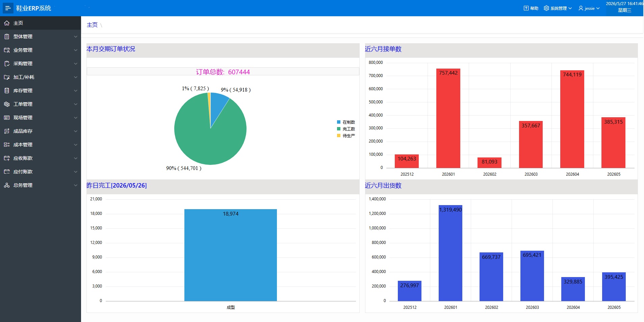644x322 pixels.
Task: Toggle 待生产 legend entry
Action: [x=346, y=136]
